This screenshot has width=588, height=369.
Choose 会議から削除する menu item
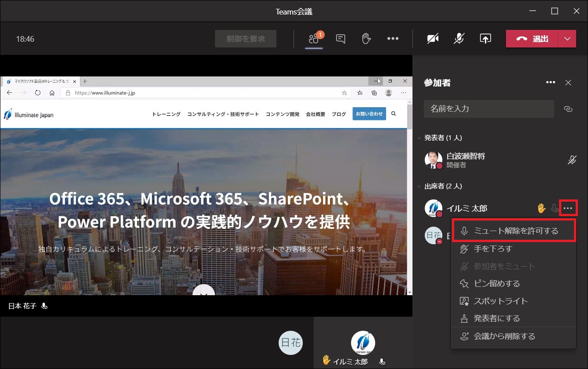point(513,336)
